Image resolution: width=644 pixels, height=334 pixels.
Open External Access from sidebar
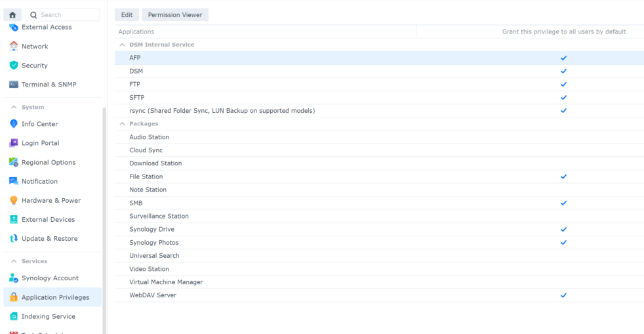[x=52, y=27]
